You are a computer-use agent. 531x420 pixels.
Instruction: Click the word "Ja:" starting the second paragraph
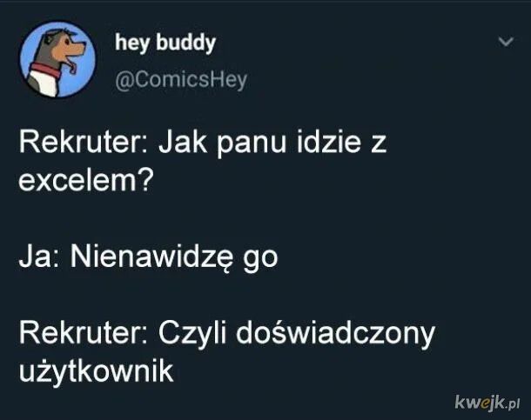tap(40, 257)
